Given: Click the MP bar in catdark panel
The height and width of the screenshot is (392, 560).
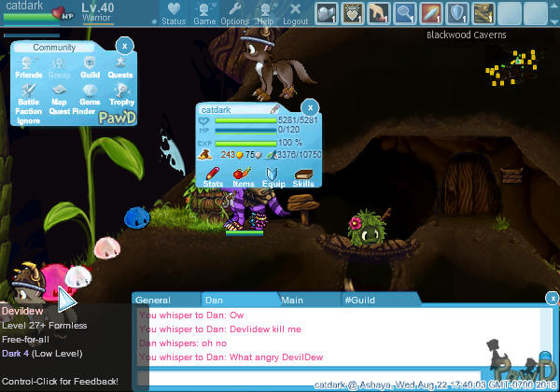Looking at the screenshot, I should 246,131.
